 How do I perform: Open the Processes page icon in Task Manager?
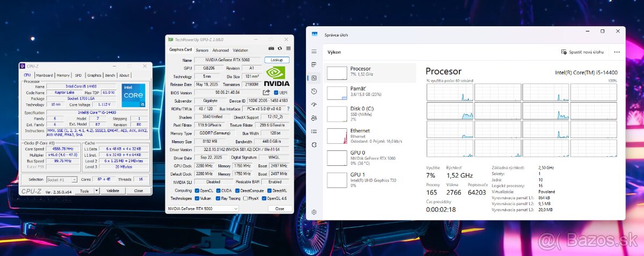point(314,65)
